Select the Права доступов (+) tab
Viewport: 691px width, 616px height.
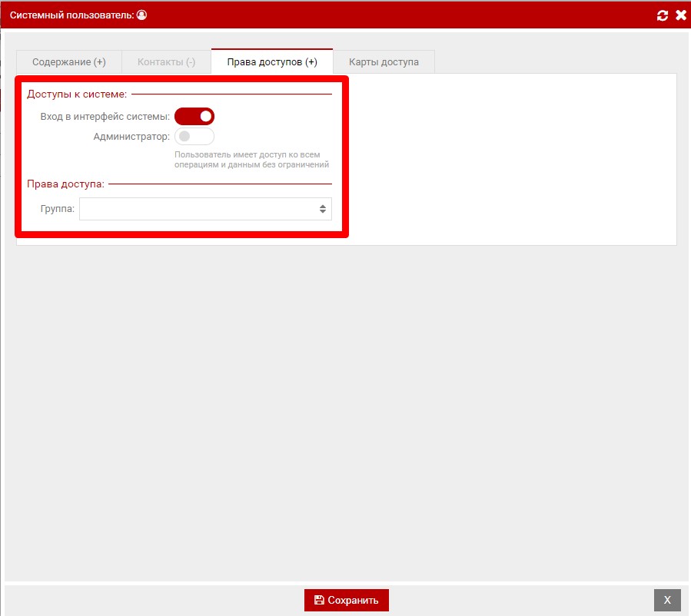tap(272, 61)
